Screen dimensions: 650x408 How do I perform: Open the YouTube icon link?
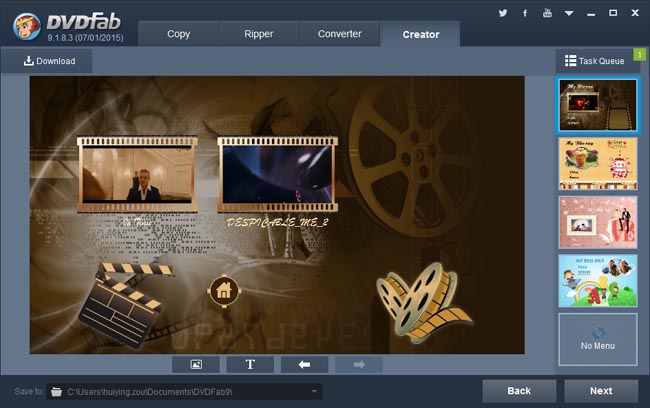pyautogui.click(x=547, y=13)
